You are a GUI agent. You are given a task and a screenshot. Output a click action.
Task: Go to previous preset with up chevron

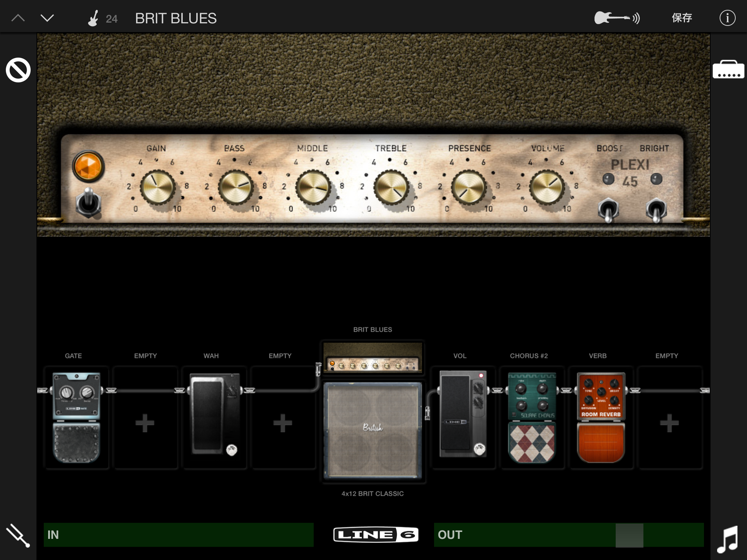[18, 18]
